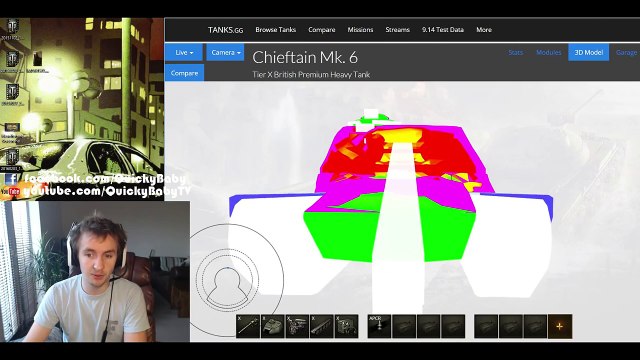Select the tier X suspension tracks slot
Image resolution: width=640 pixels, height=360 pixels.
(322, 326)
